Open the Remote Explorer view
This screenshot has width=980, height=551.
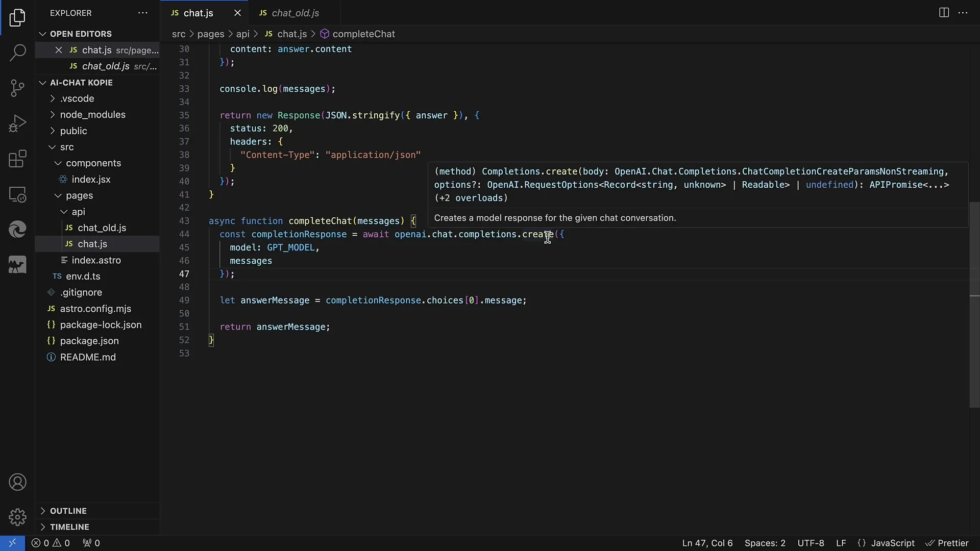point(17,194)
